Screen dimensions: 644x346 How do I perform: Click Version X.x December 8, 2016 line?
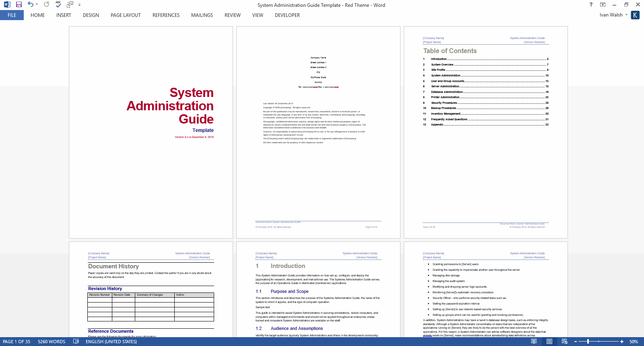[x=194, y=137]
